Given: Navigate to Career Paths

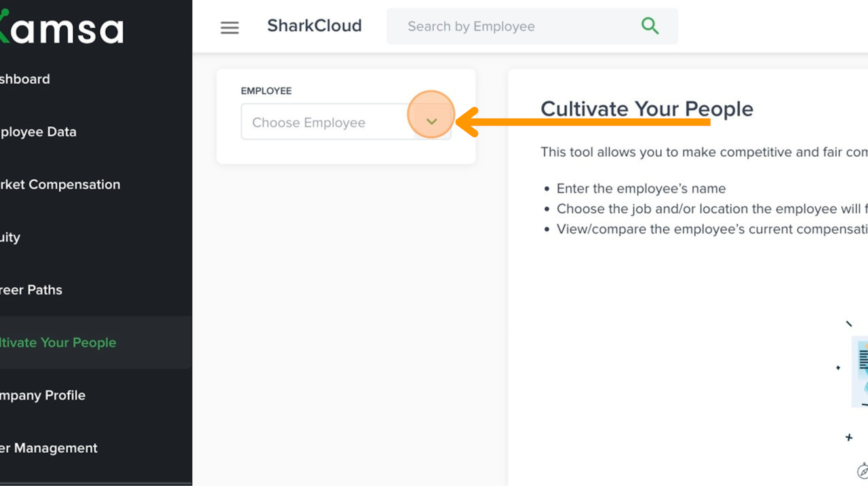Looking at the screenshot, I should pyautogui.click(x=31, y=290).
